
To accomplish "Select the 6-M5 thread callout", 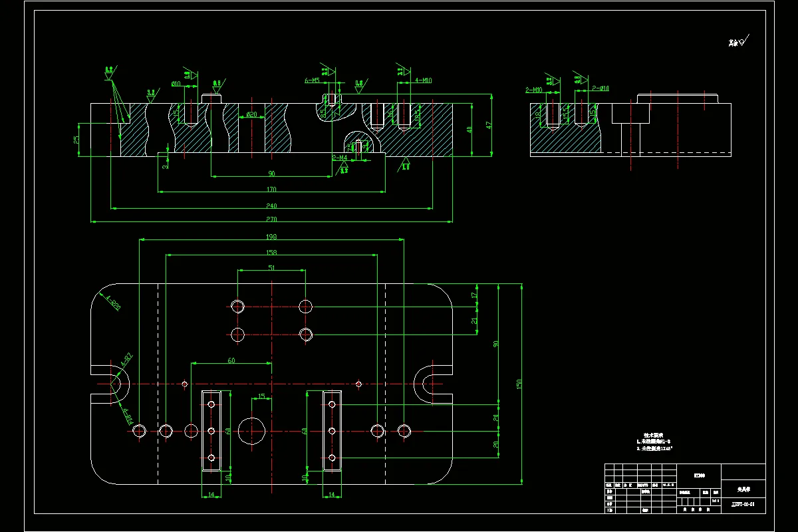I will click(x=313, y=80).
